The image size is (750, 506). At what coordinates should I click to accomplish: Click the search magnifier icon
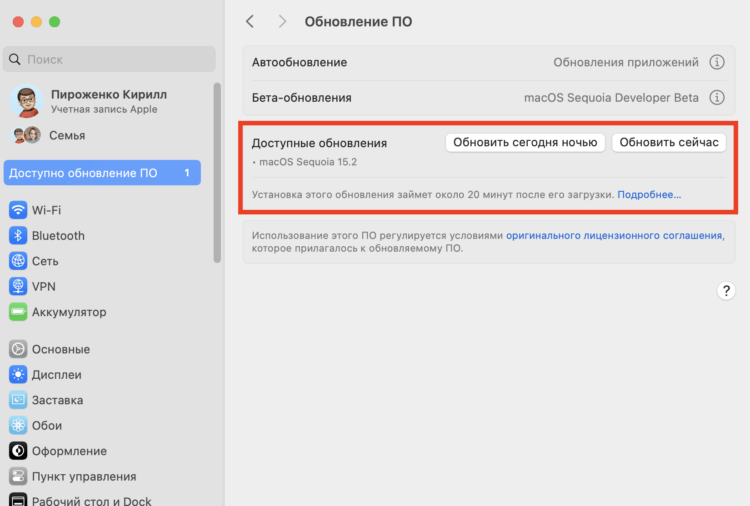point(15,59)
